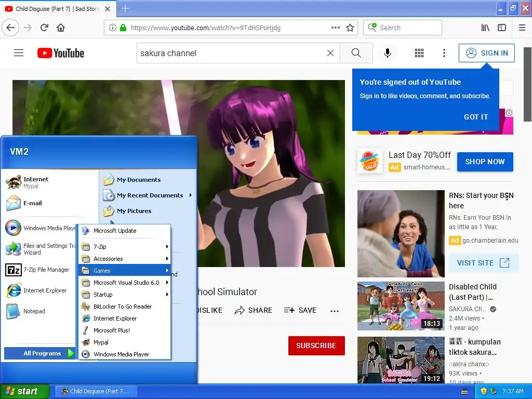Save the video to a playlist
The image size is (532, 399).
(x=300, y=310)
